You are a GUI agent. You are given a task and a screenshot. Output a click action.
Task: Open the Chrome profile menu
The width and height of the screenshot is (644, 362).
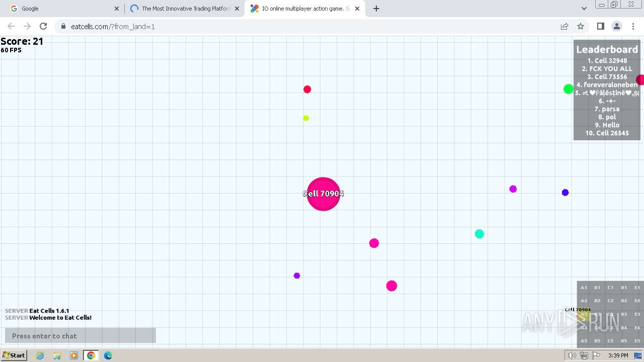(616, 26)
